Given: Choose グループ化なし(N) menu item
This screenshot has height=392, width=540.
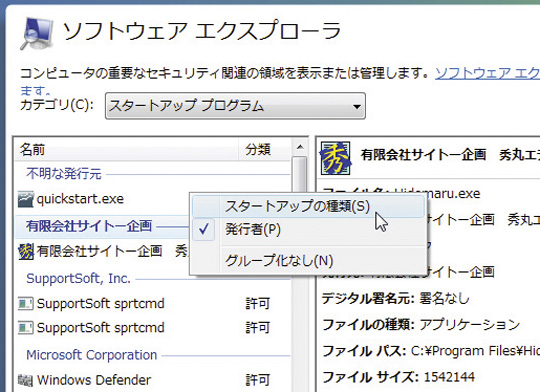Looking at the screenshot, I should click(x=308, y=261).
